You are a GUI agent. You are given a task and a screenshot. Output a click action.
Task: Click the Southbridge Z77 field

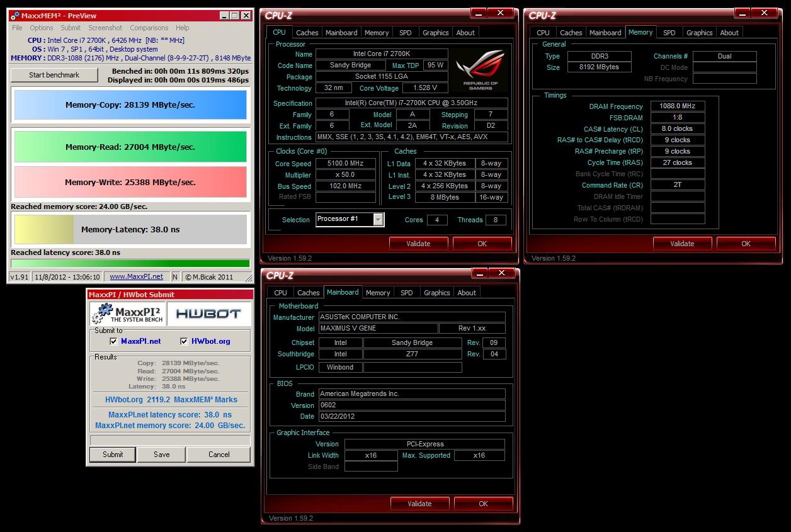[412, 354]
